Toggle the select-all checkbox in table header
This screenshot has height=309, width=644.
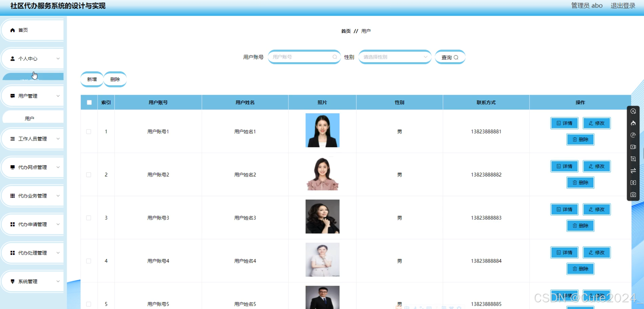point(89,102)
